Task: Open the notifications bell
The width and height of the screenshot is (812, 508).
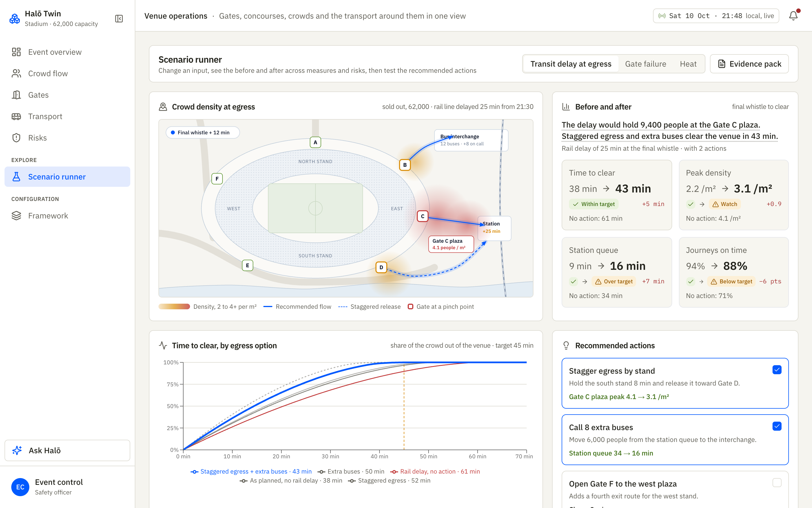Action: pos(793,16)
